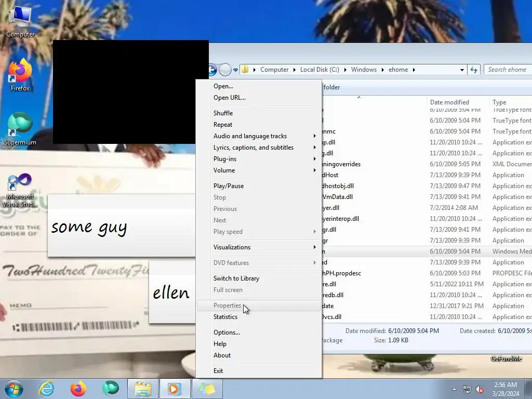Click the folder icon in the address bar

click(245, 70)
